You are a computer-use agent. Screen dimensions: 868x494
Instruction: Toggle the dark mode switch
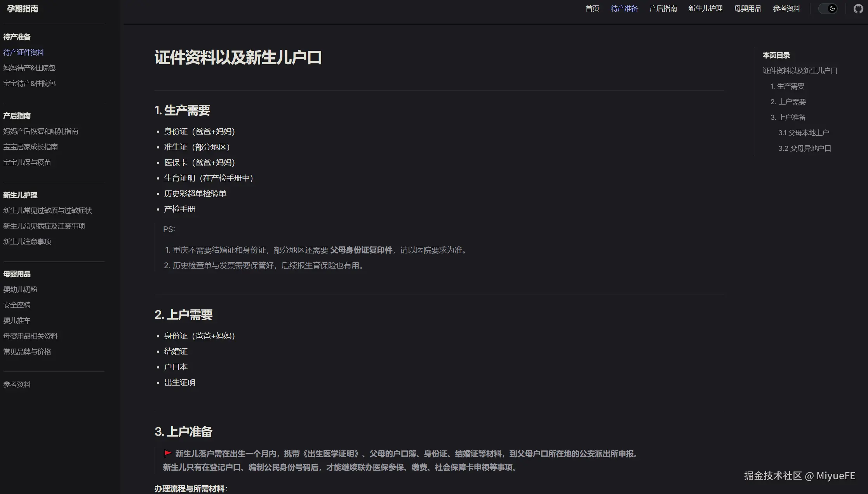828,8
